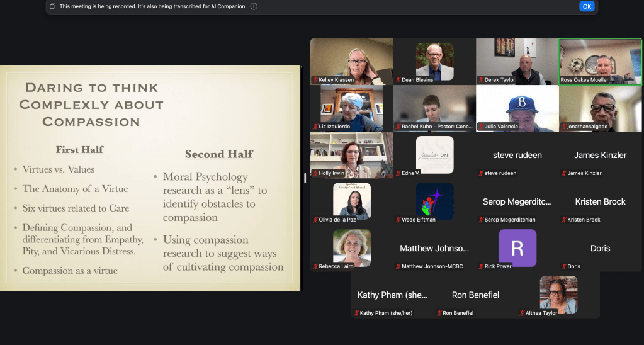
Task: Select Rebecca Laird's profile photo tile
Action: coord(351,248)
